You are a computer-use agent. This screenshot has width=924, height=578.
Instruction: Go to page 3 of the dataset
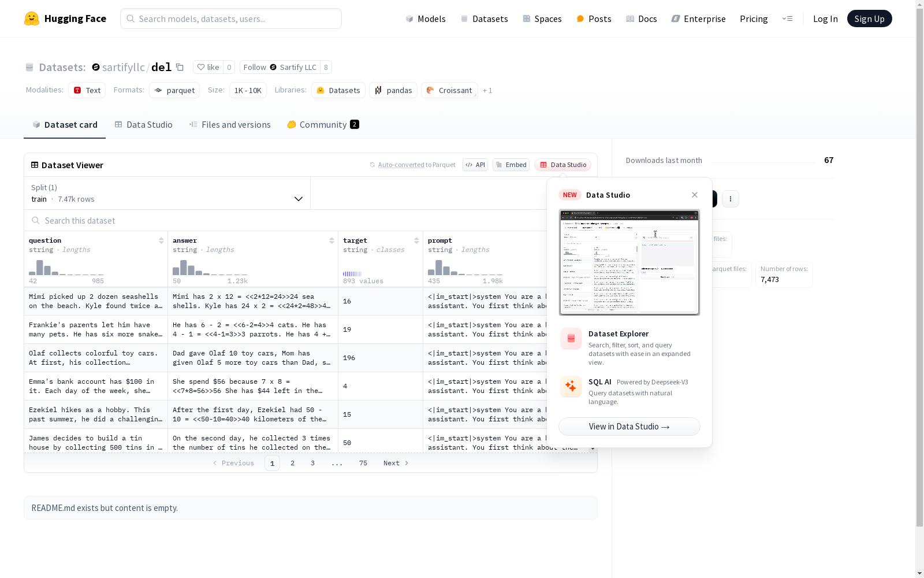[313, 463]
